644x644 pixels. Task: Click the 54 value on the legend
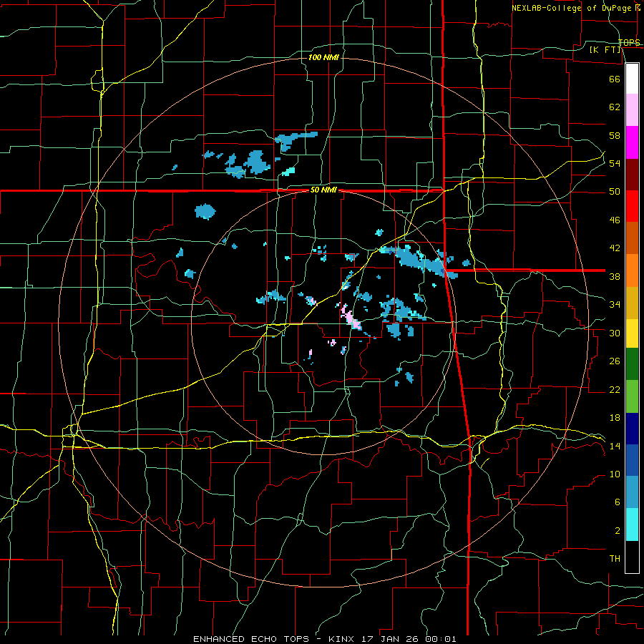coord(615,163)
